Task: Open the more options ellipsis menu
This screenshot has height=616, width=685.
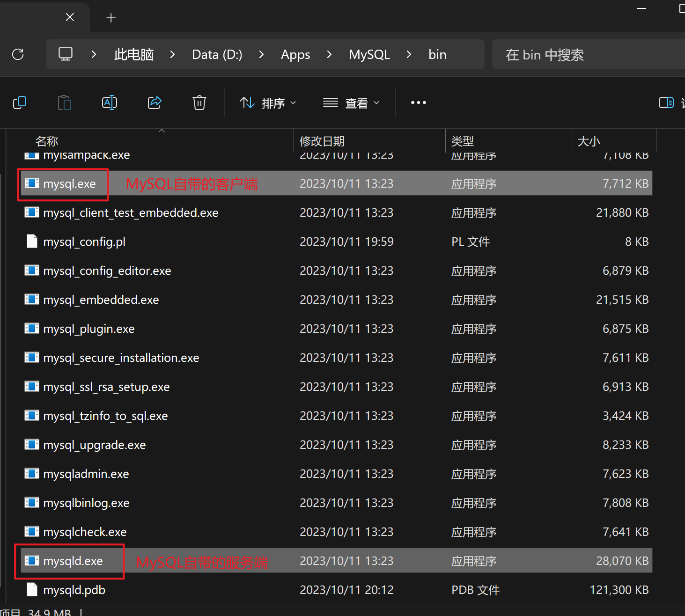Action: (x=419, y=103)
